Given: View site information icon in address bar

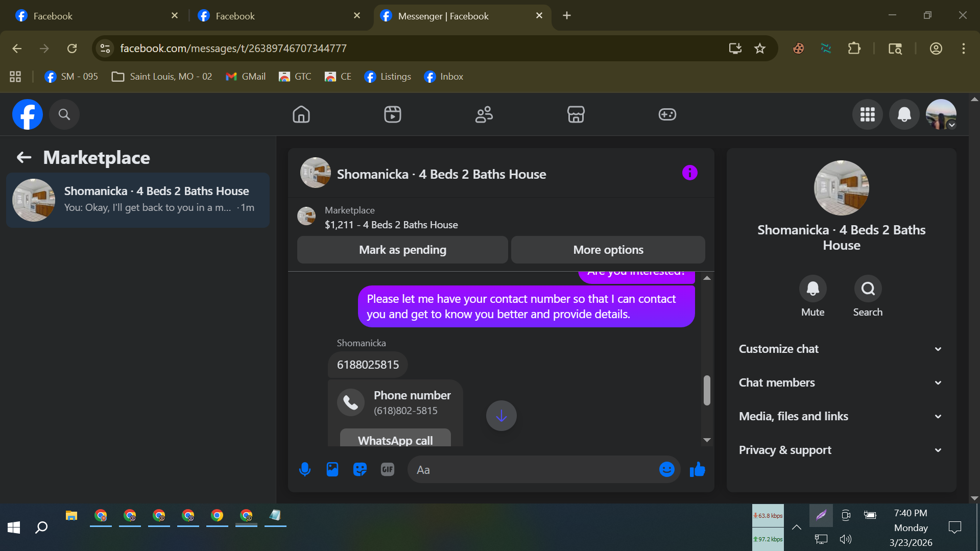Looking at the screenshot, I should pos(105,49).
